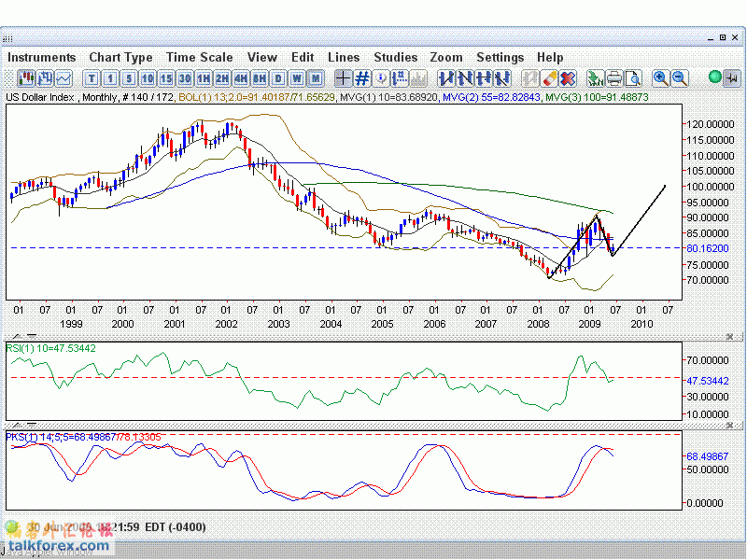
Task: Switch to 1-minute time scale
Action: [110, 78]
